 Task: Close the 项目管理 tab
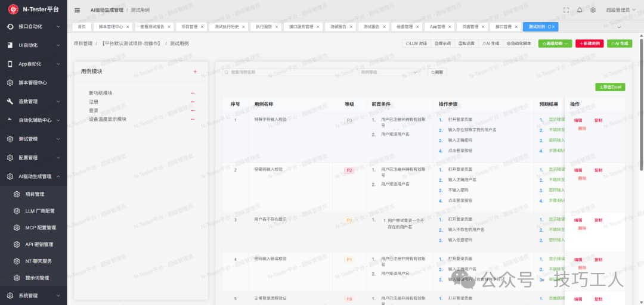(x=202, y=27)
